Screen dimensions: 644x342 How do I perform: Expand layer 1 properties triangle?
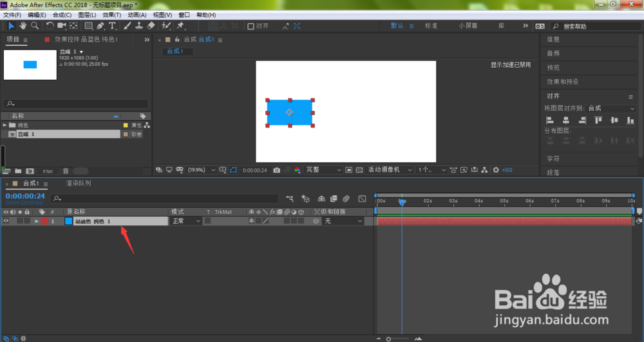pyautogui.click(x=37, y=222)
